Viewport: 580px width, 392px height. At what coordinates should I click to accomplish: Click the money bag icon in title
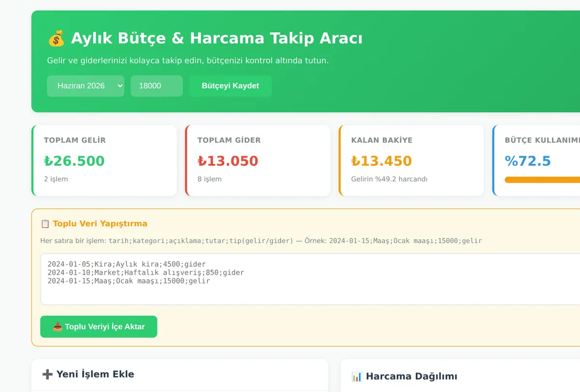pos(56,38)
